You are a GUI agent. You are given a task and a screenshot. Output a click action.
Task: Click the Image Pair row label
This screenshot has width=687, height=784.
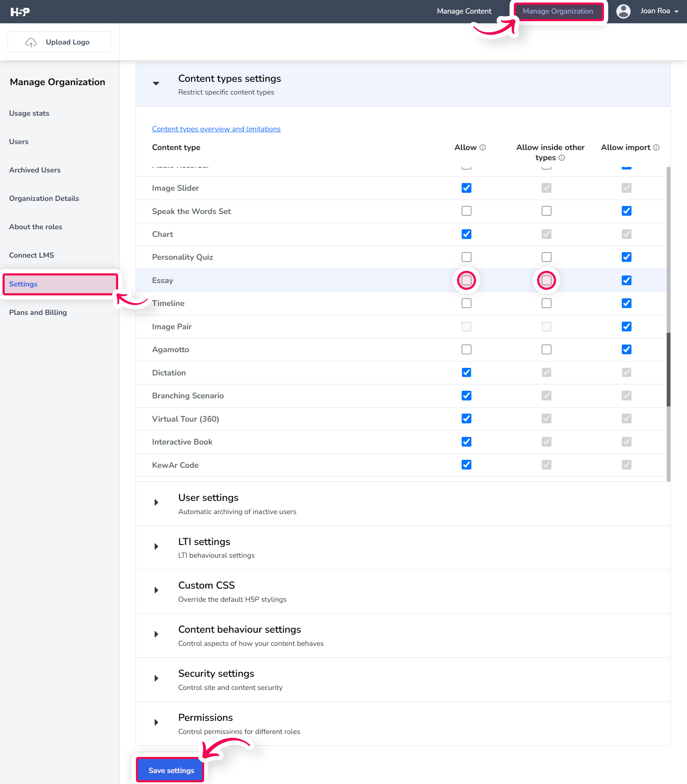pyautogui.click(x=172, y=327)
